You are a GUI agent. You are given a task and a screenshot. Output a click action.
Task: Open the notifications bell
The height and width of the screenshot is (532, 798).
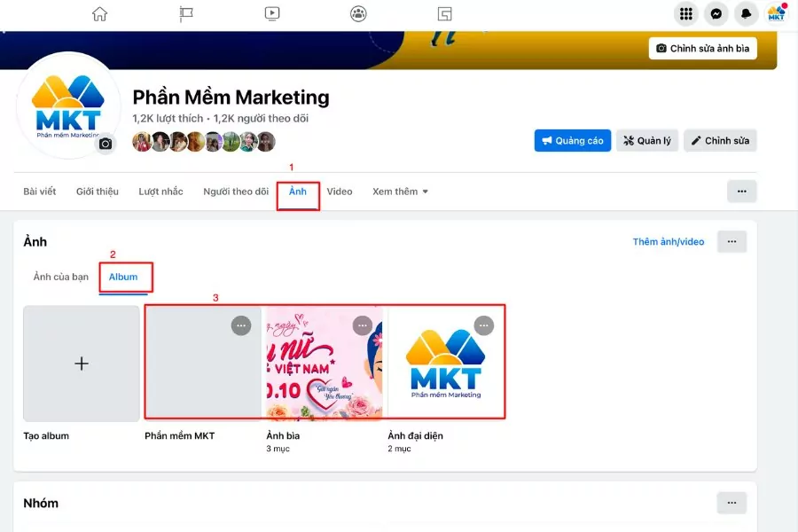click(746, 14)
